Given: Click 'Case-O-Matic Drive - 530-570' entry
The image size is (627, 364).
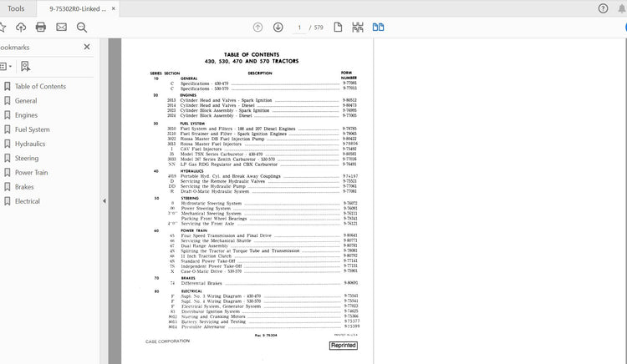Looking at the screenshot, I should coord(212,271).
